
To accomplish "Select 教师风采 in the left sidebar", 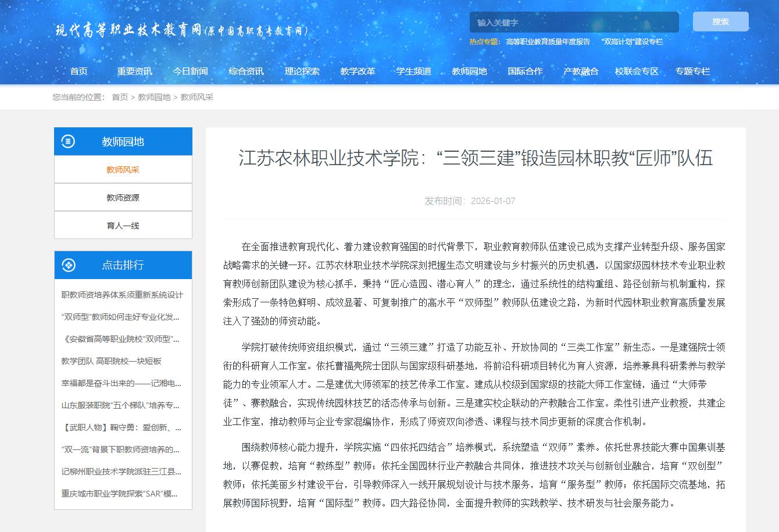I will click(x=123, y=170).
